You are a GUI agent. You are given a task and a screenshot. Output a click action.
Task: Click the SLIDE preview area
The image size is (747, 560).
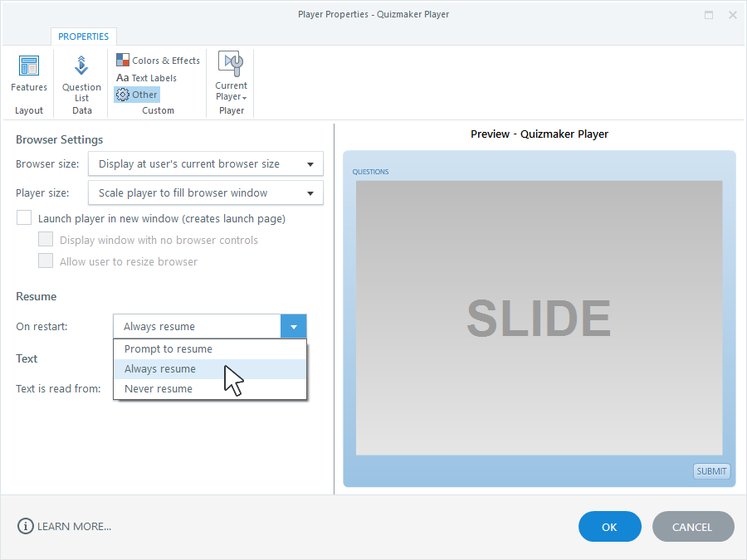pos(539,318)
